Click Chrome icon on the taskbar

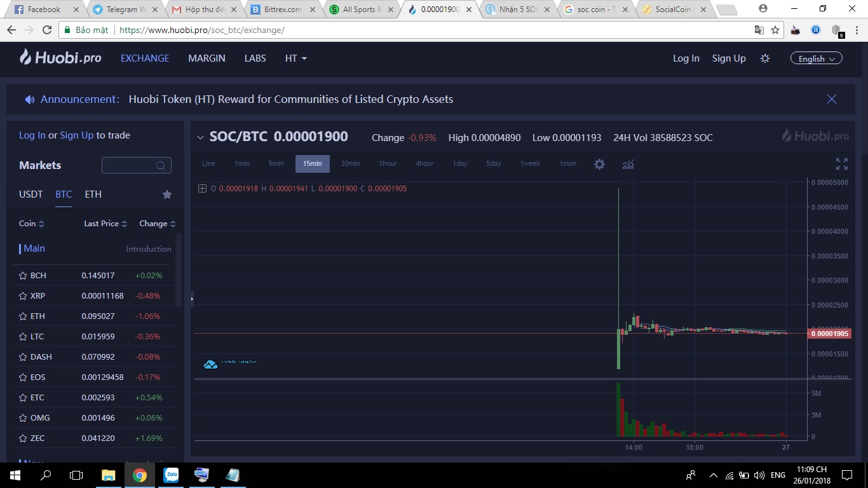pos(140,475)
